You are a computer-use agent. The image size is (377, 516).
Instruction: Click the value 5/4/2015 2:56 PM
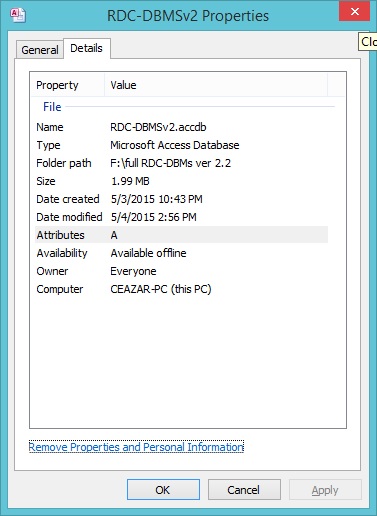tap(153, 217)
